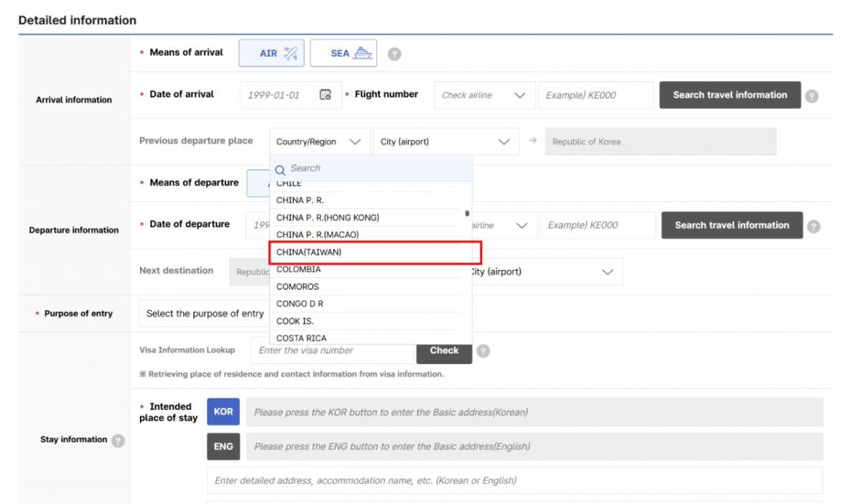Screen dimensions: 862x504
Task: Click the Check button for visa lookup
Action: (x=444, y=350)
